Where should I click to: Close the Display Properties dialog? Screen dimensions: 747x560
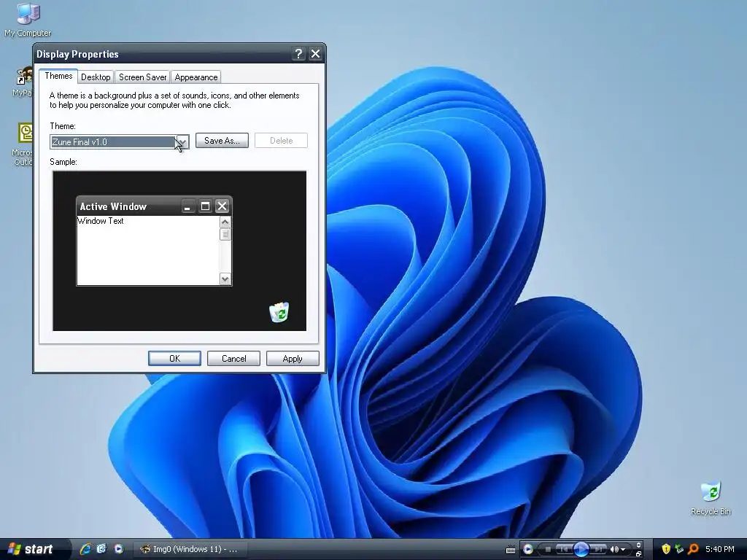pos(315,54)
